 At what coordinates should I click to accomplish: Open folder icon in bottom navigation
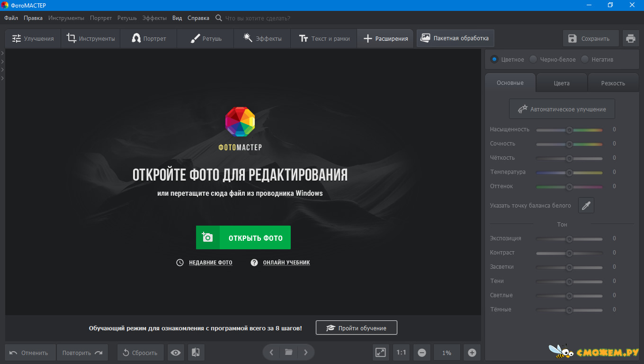[288, 352]
